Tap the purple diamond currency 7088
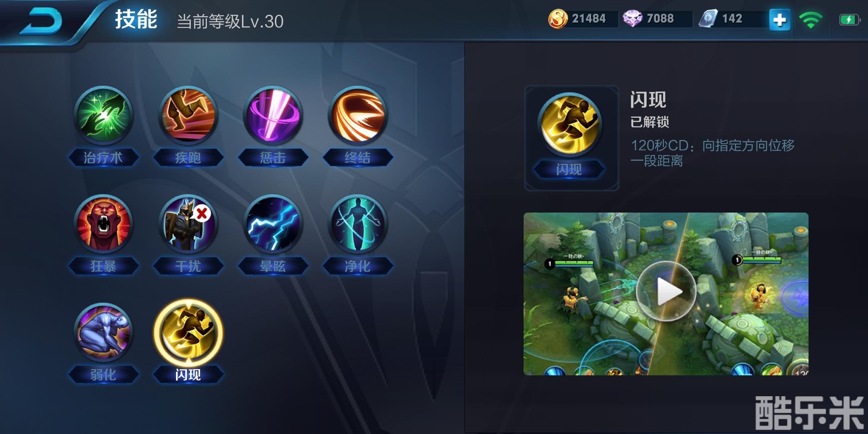The height and width of the screenshot is (434, 868). [x=648, y=19]
